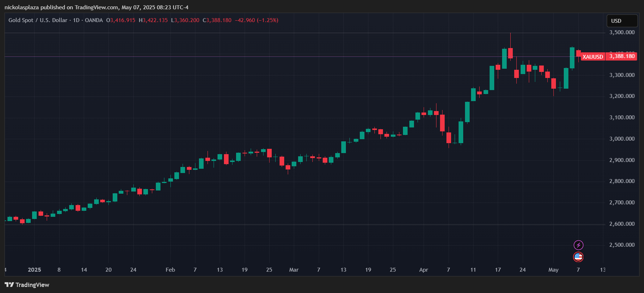644x293 pixels.
Task: Click the 3,000.000 price axis label
Action: point(622,139)
